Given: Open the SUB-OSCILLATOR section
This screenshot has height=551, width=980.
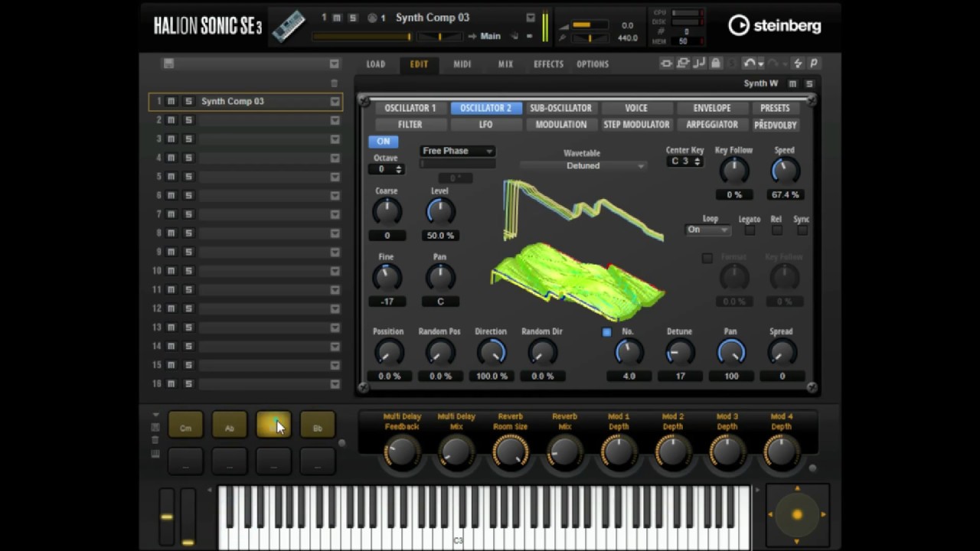Looking at the screenshot, I should pos(560,108).
